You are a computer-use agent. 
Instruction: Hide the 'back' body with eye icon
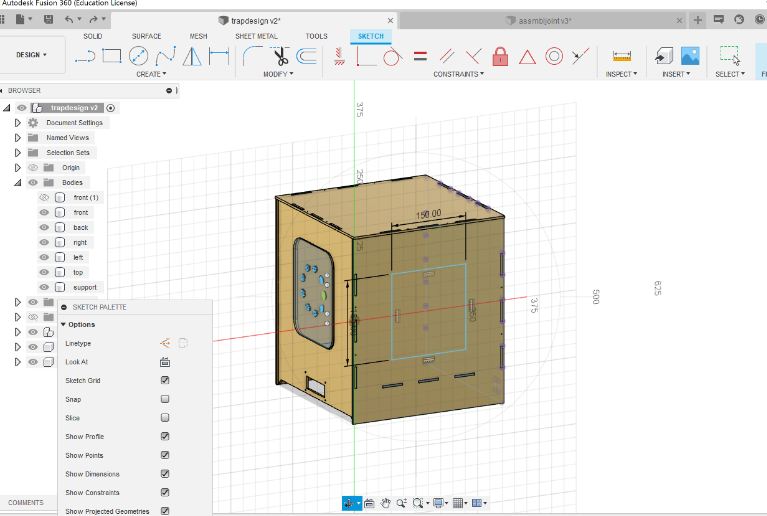click(x=44, y=227)
